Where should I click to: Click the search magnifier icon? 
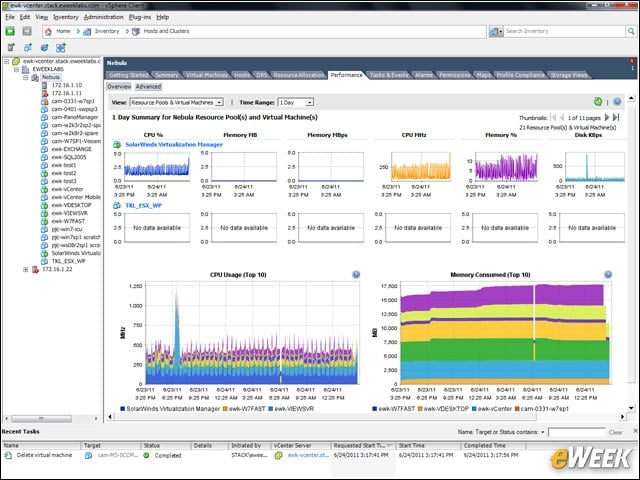(631, 31)
